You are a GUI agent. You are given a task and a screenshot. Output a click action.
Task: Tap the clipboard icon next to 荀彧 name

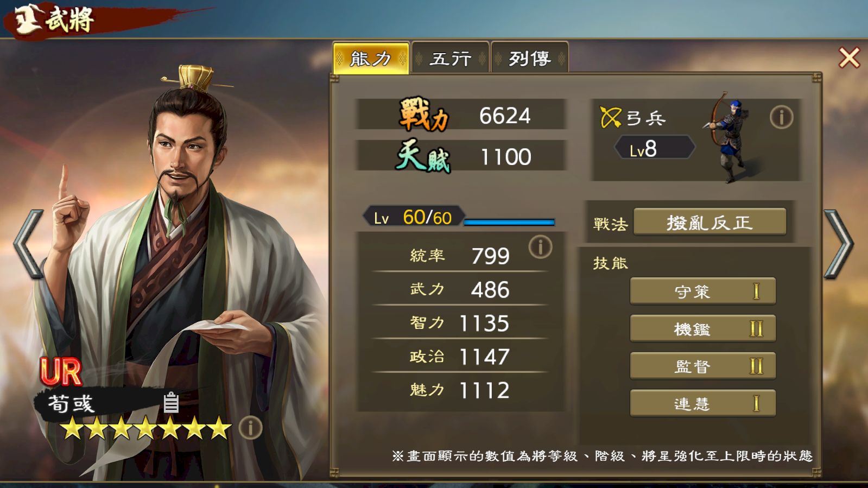point(171,402)
